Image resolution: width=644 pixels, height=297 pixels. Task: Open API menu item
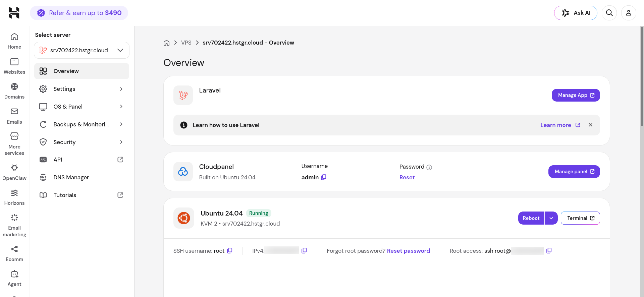[x=82, y=160]
